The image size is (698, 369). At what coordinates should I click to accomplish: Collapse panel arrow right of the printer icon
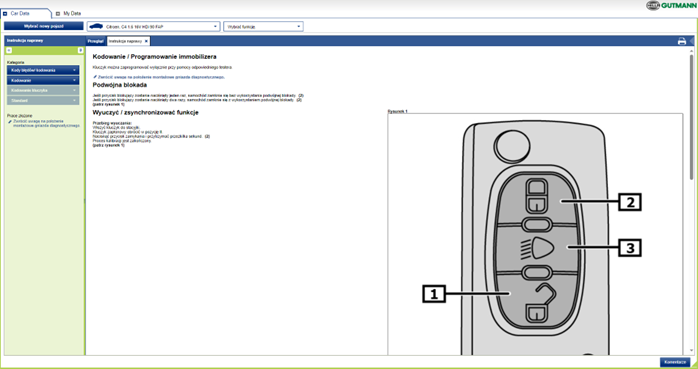pyautogui.click(x=691, y=41)
